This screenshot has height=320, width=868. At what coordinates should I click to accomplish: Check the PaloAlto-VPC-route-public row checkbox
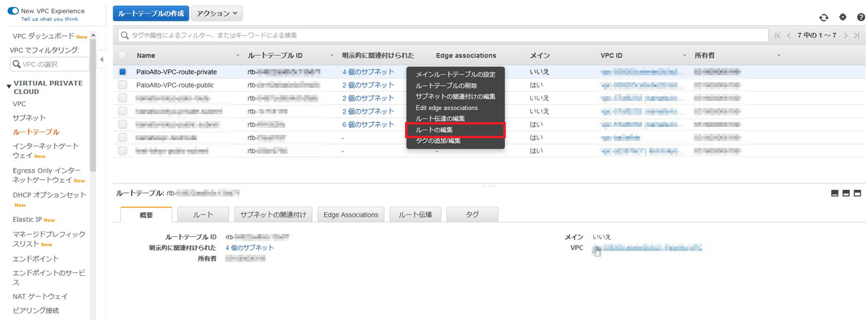coord(122,85)
